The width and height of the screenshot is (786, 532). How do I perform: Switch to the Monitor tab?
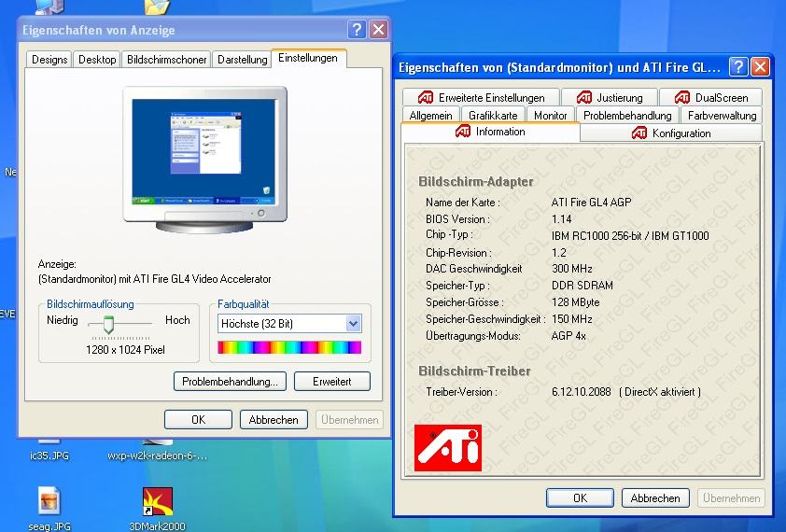click(x=550, y=116)
